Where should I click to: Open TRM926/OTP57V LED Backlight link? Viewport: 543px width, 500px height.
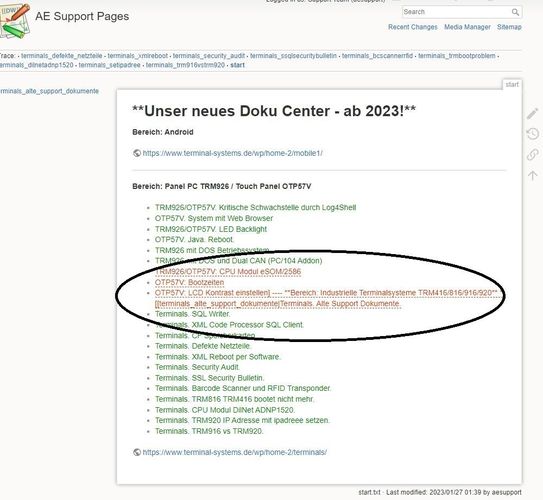[211, 229]
